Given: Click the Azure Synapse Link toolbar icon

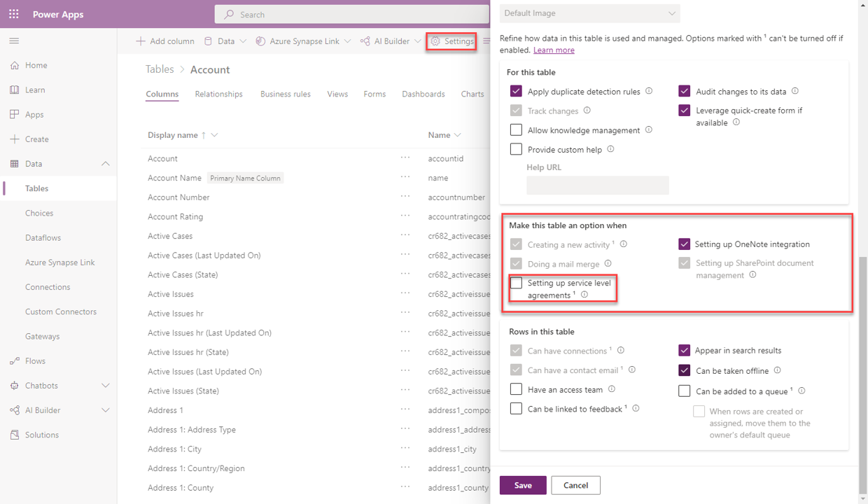Looking at the screenshot, I should (x=260, y=41).
